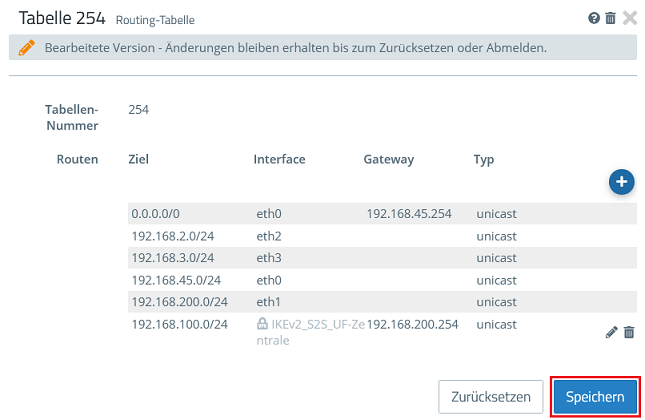Click the Tabellen-Nummer value 254
The image size is (645, 420).
pyautogui.click(x=140, y=108)
